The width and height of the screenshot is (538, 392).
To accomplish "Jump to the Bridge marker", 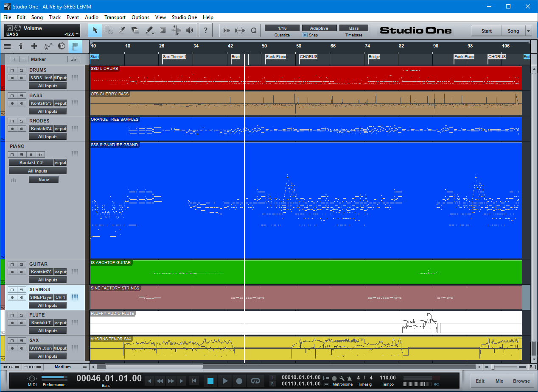I will [x=374, y=57].
